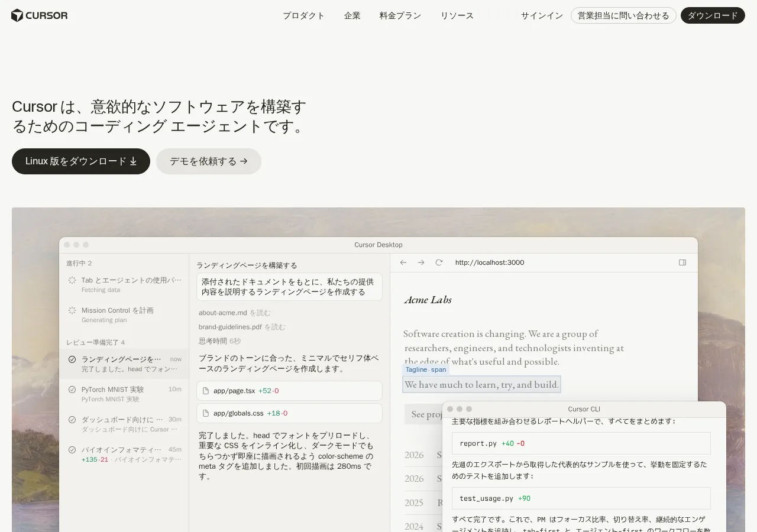Image resolution: width=757 pixels, height=532 pixels.
Task: Click file icon of app/globals.css
Action: tap(206, 413)
